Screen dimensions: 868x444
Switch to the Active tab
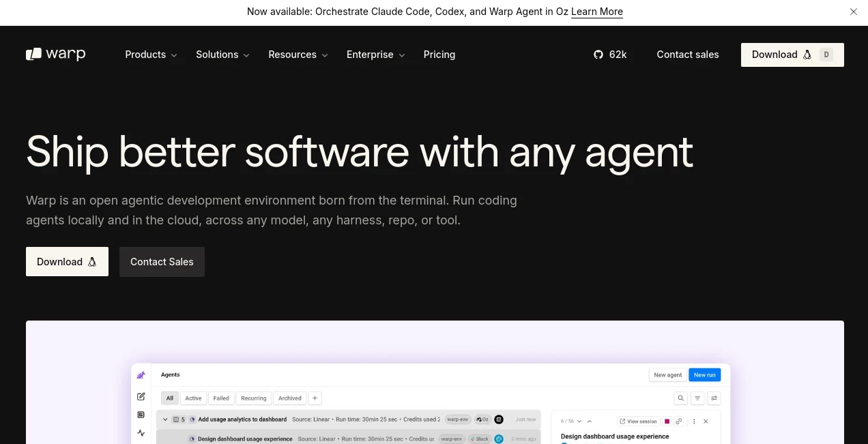193,398
